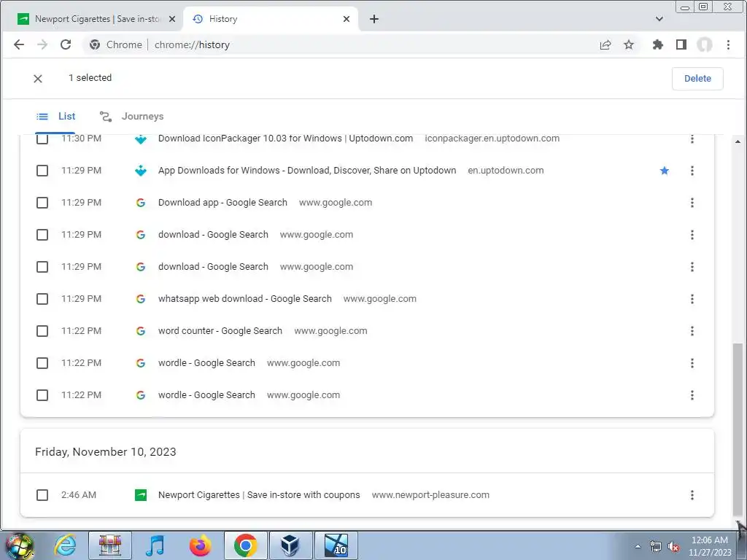
Task: Click the bookmarked star on the Uptodown entry
Action: (665, 171)
